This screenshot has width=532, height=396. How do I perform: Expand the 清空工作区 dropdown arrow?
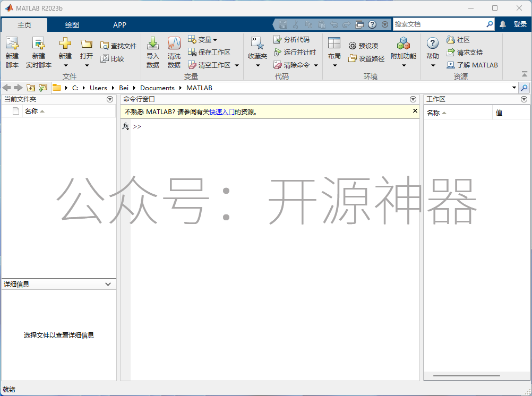[x=237, y=65]
